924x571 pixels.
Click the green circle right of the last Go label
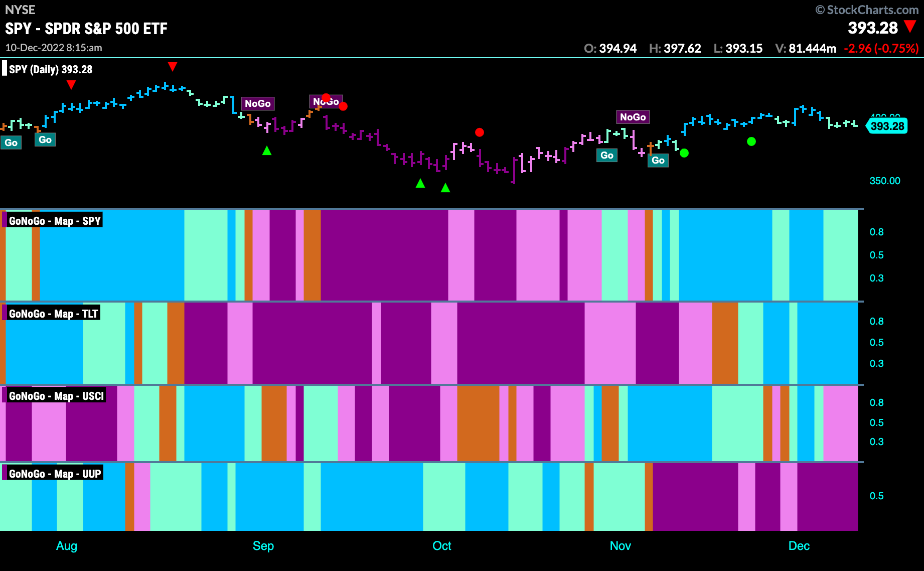[684, 153]
